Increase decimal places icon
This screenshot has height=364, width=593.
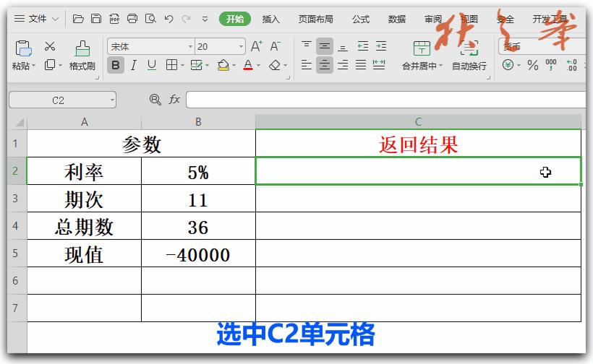tap(571, 65)
